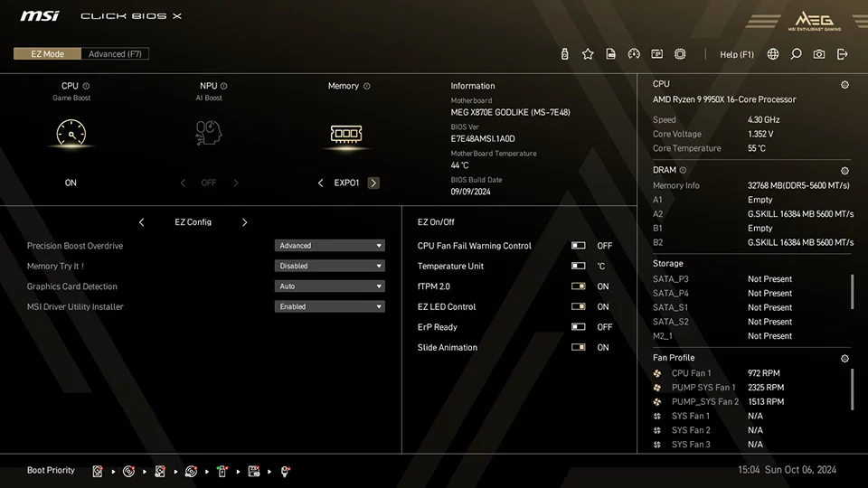Select next memory EXPO profile

[373, 183]
